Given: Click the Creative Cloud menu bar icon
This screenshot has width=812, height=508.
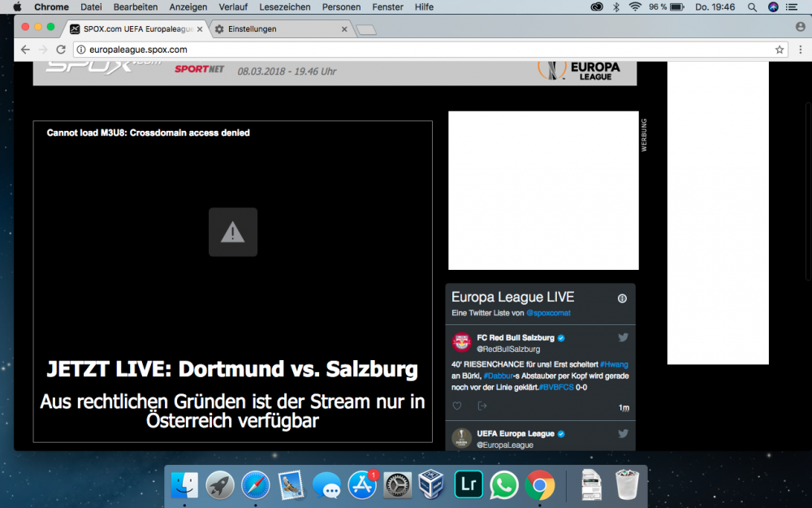Looking at the screenshot, I should click(x=597, y=7).
